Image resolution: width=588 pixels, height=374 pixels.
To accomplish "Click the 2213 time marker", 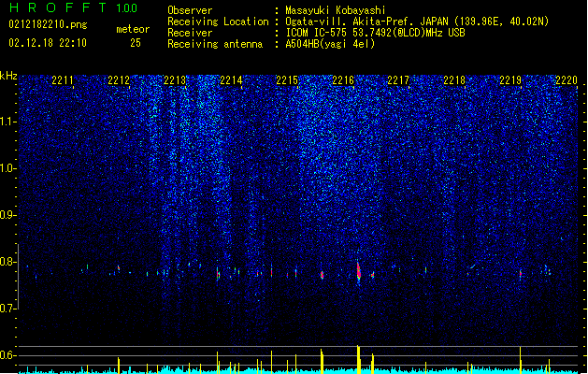I will tap(175, 79).
